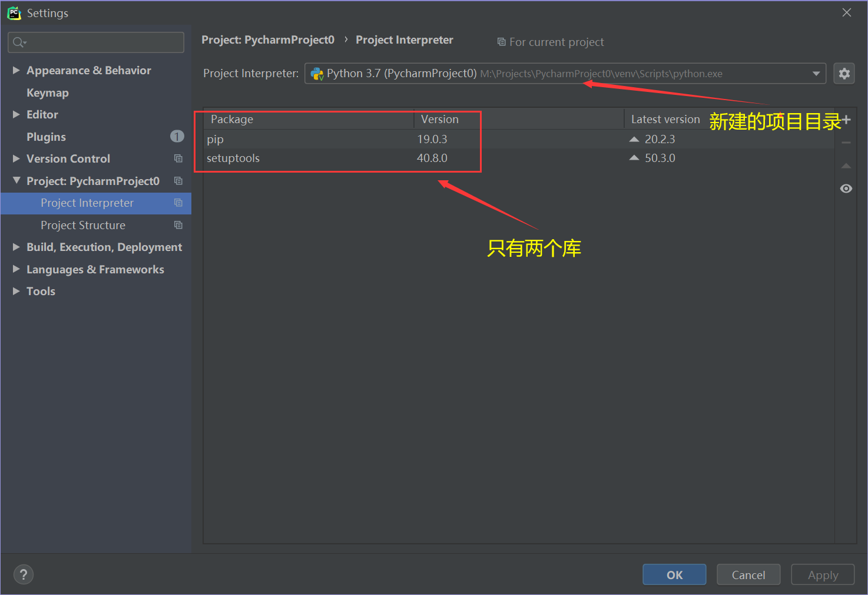Click the plus icon to install package
This screenshot has height=595, width=868.
pos(846,120)
